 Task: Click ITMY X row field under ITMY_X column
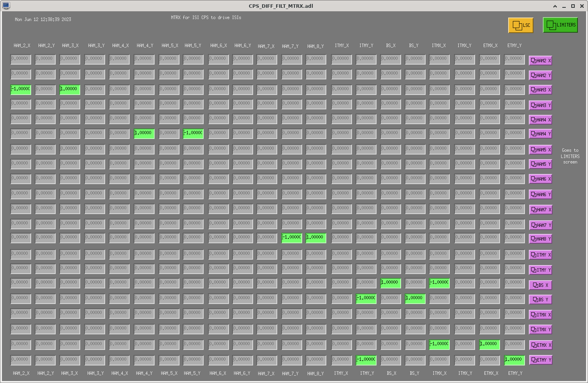point(342,254)
